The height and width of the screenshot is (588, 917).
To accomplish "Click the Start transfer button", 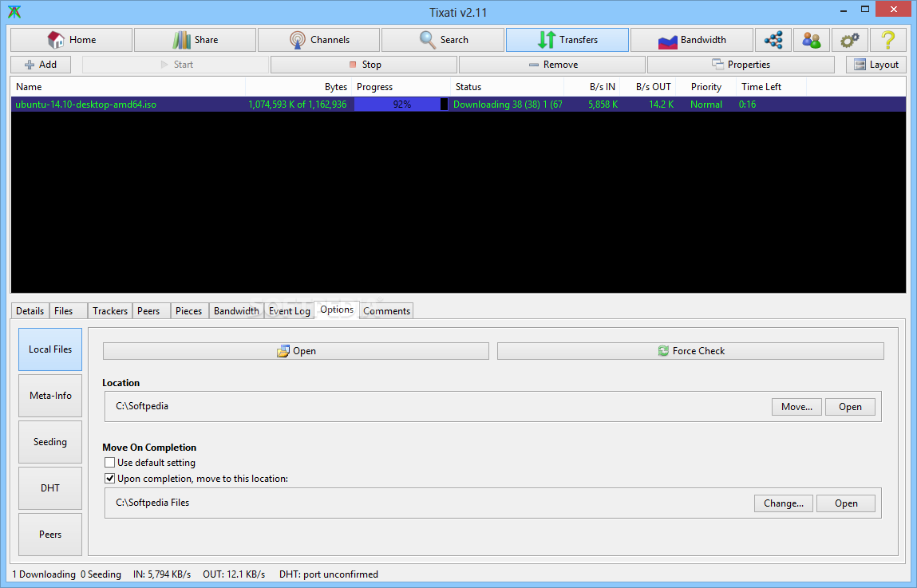I will pyautogui.click(x=176, y=65).
